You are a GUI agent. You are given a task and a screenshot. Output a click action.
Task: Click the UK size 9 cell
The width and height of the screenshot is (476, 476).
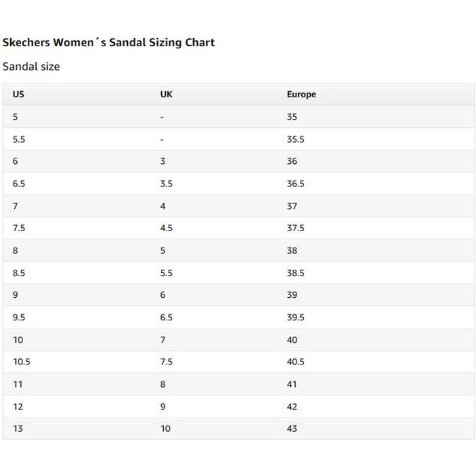163,407
